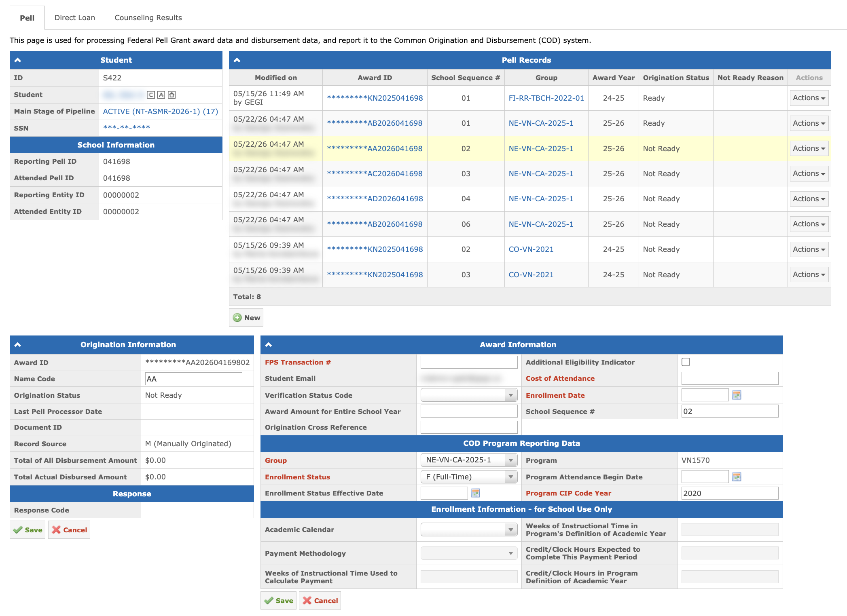Open the Academic Calendar dropdown
Viewport: 847px width, 616px height.
click(x=469, y=530)
